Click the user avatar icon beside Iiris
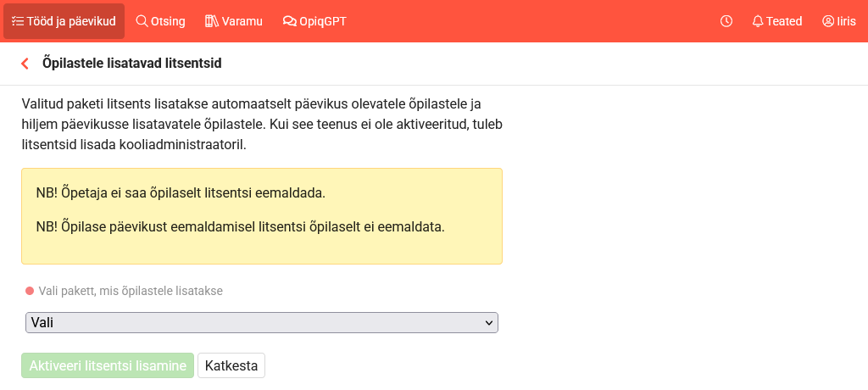 coord(828,21)
